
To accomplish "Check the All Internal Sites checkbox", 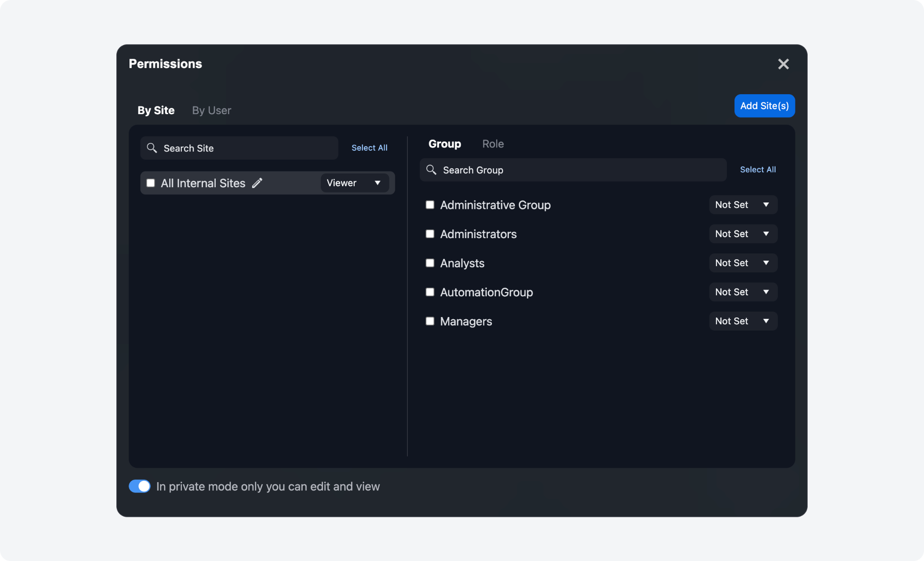I will 151,183.
